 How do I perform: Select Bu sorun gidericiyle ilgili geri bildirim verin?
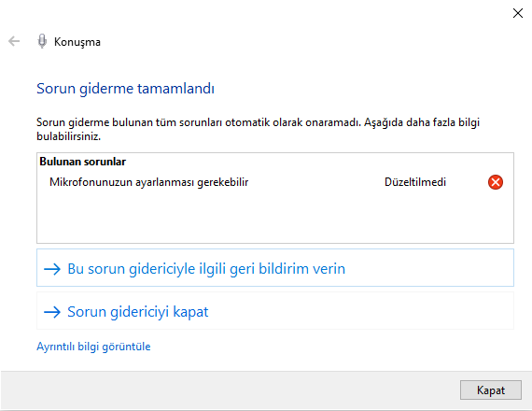coord(275,268)
